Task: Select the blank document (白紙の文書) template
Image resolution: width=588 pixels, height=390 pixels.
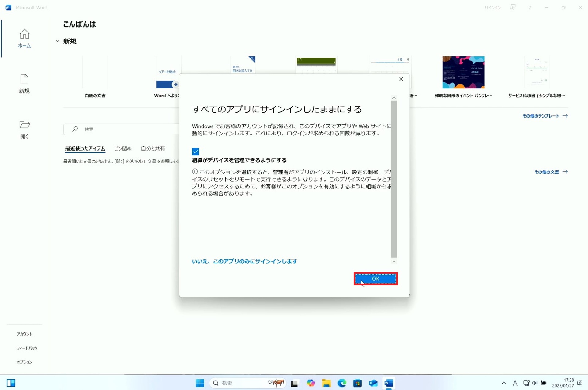Action: [x=95, y=77]
